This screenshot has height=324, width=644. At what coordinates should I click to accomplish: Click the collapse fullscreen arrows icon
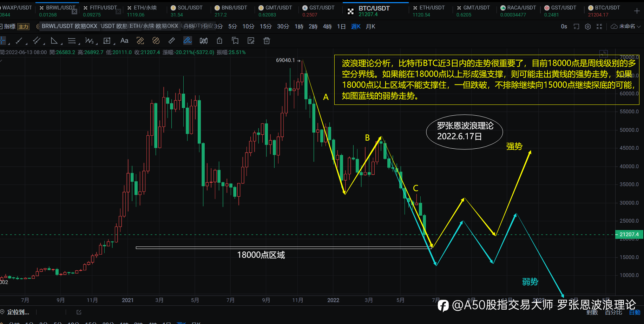coord(599,26)
